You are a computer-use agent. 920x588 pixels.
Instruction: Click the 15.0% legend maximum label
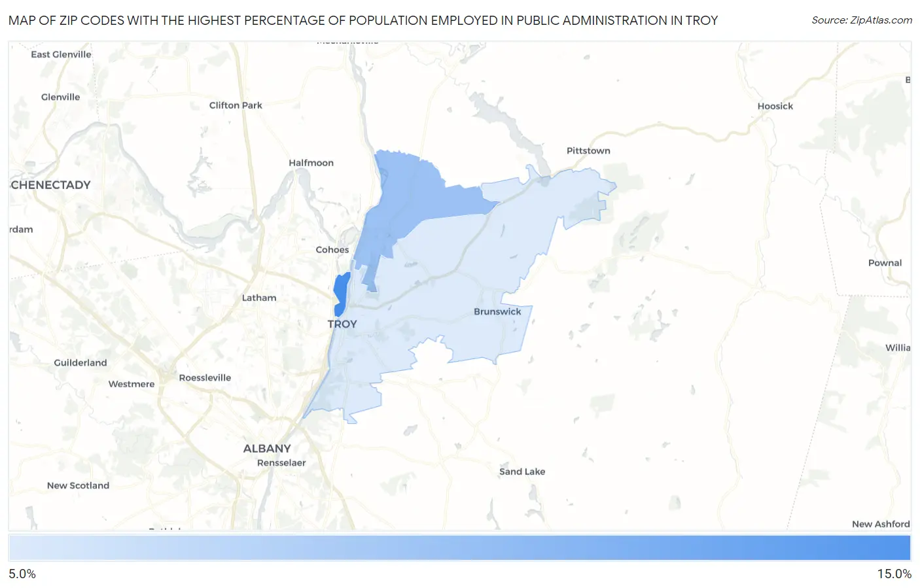(894, 574)
